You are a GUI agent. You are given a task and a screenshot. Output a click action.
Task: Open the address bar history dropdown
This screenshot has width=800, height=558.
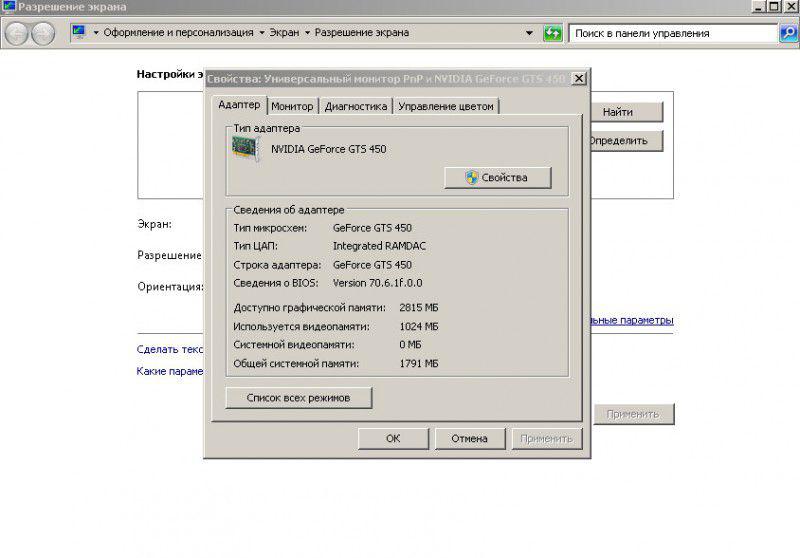pos(530,33)
